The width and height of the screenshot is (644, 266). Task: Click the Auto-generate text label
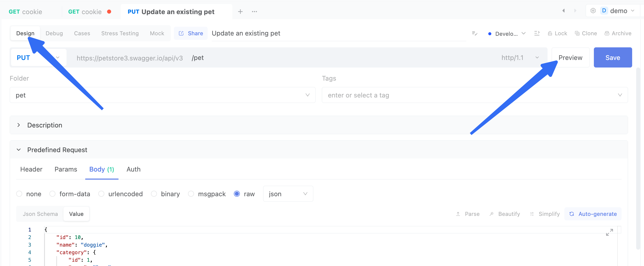tap(598, 214)
